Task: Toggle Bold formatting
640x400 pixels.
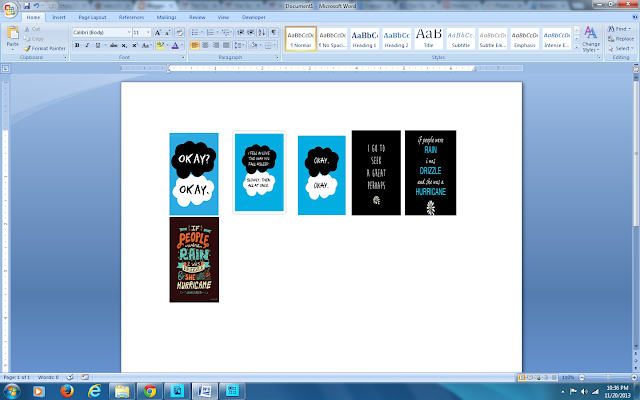Action: point(77,45)
